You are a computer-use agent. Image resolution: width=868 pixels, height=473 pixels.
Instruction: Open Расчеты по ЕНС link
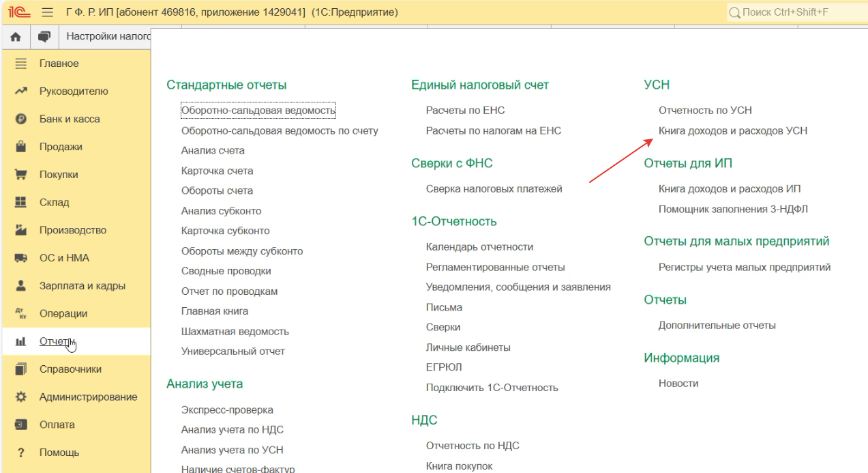(465, 110)
